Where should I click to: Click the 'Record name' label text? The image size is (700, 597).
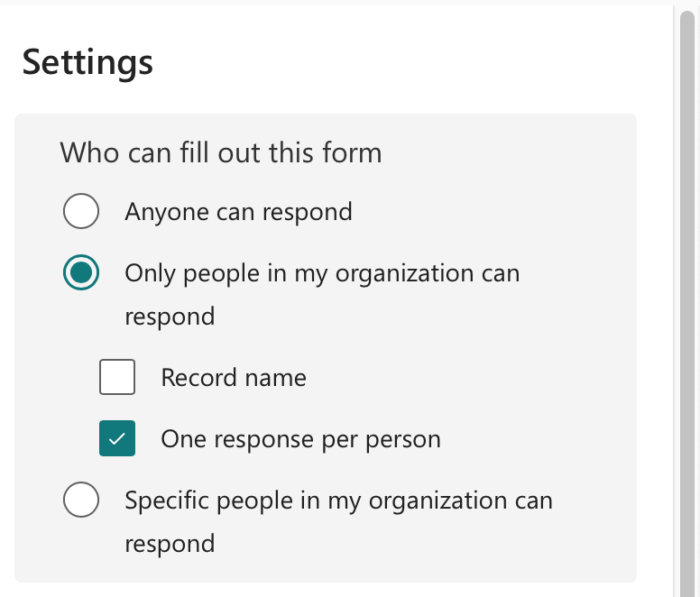tap(233, 377)
